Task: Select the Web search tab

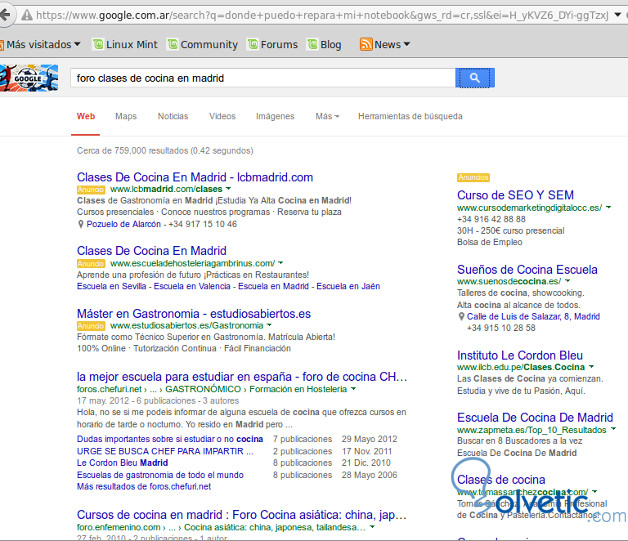Action: [86, 116]
